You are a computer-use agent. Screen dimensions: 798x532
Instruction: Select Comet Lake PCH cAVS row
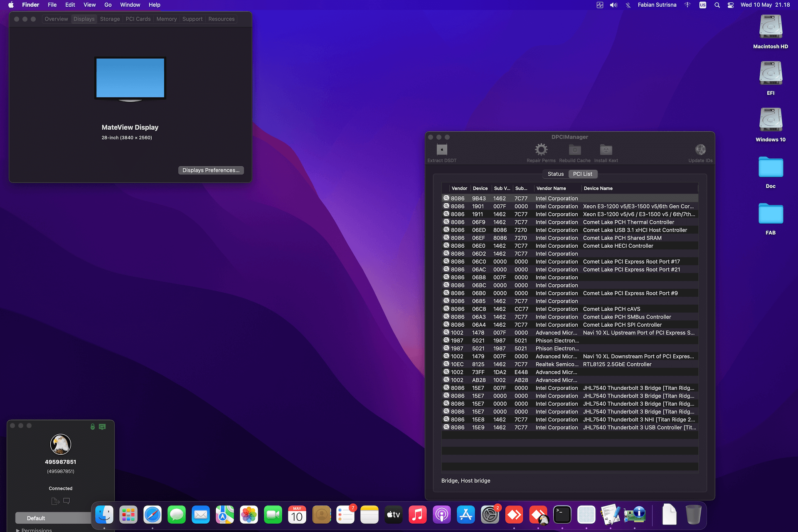(570, 309)
